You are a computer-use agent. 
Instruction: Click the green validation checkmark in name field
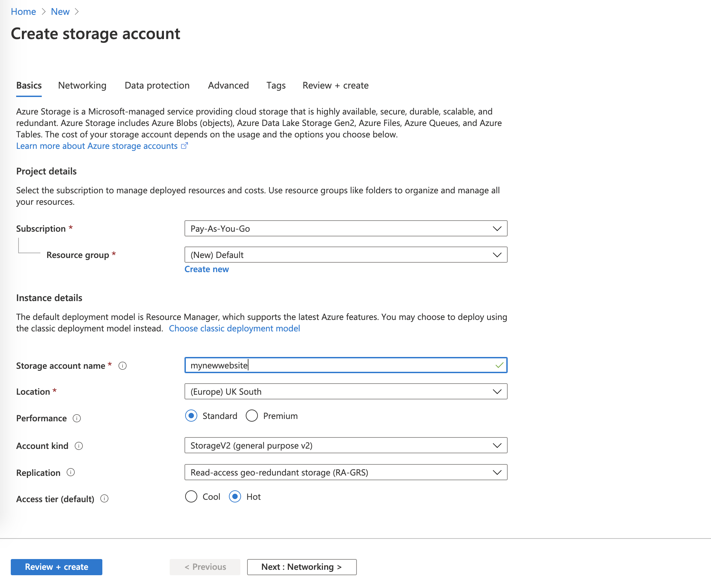tap(499, 365)
